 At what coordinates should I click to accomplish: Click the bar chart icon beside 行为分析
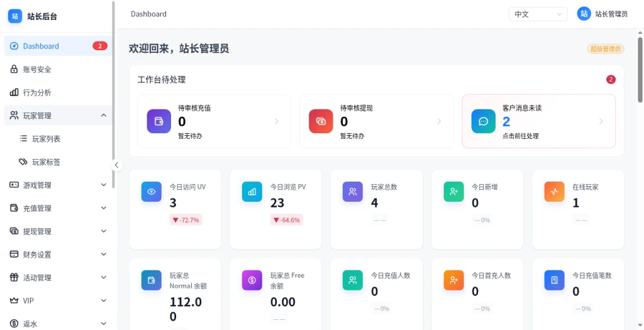point(14,92)
